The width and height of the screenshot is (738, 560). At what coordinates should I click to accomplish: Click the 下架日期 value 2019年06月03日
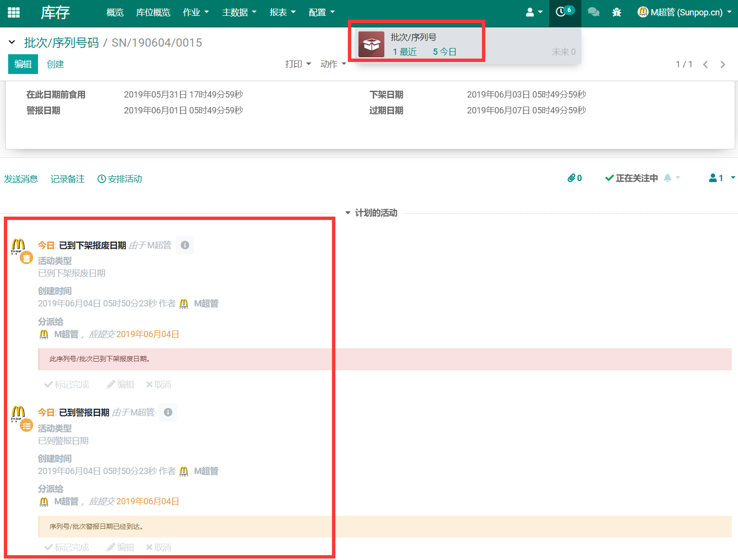pyautogui.click(x=527, y=95)
